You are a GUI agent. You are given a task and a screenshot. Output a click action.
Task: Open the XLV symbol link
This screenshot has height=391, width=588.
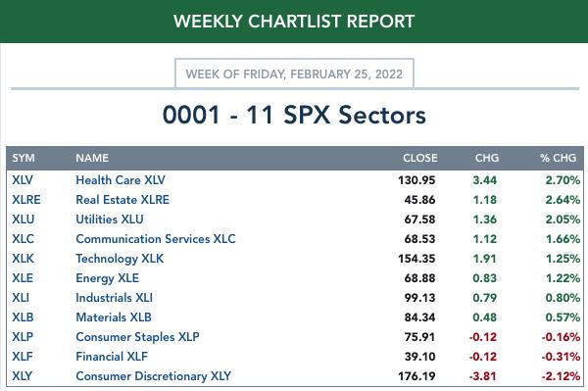[23, 180]
